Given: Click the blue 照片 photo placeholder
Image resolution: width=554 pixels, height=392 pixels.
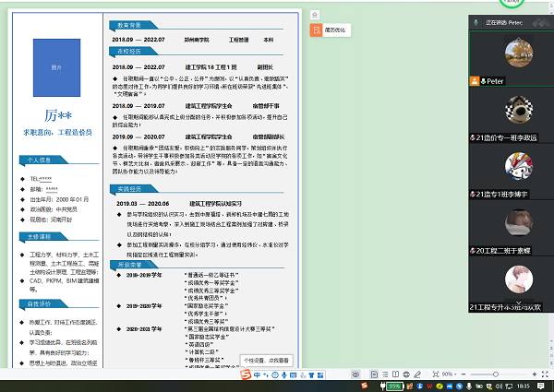Looking at the screenshot, I should point(56,68).
